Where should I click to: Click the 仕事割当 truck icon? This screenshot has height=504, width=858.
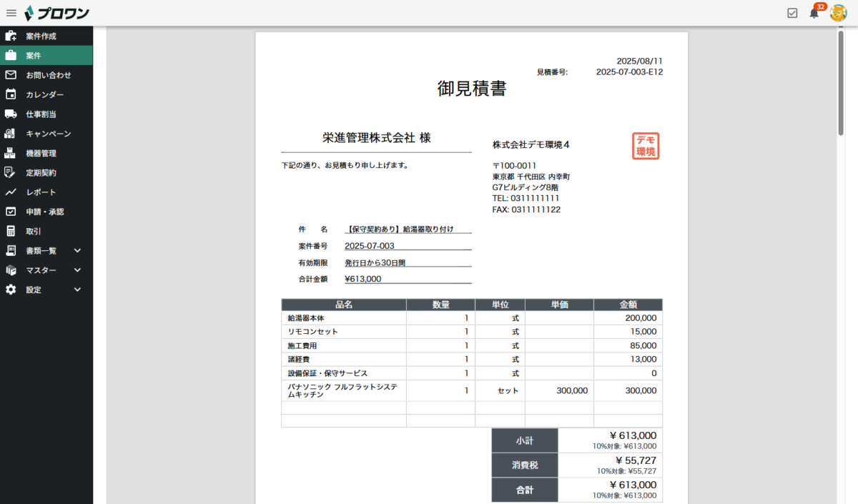pos(11,114)
